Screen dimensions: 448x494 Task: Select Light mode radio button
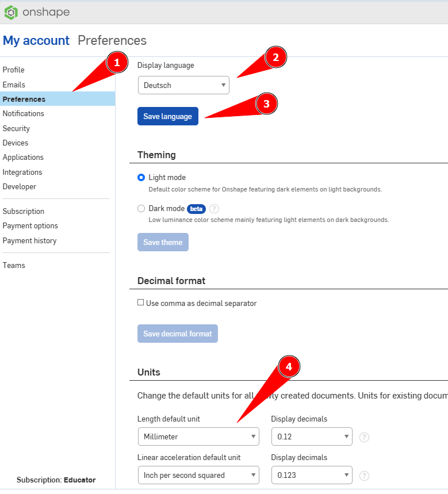click(x=141, y=178)
